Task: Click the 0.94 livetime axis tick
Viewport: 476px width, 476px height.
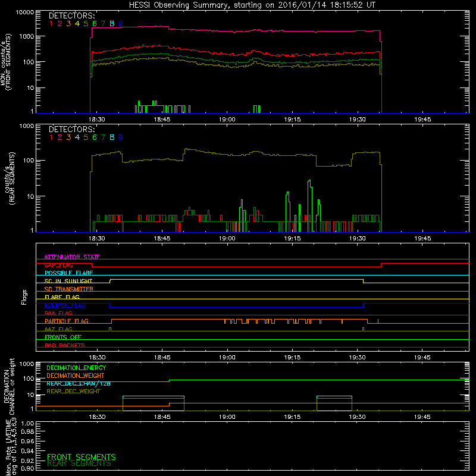Action: 27,451
